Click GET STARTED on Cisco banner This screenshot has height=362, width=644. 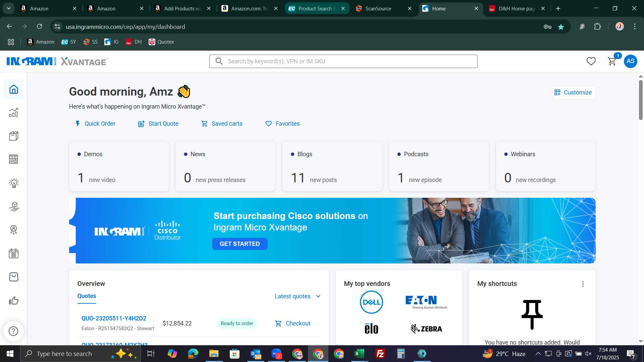[x=240, y=244]
